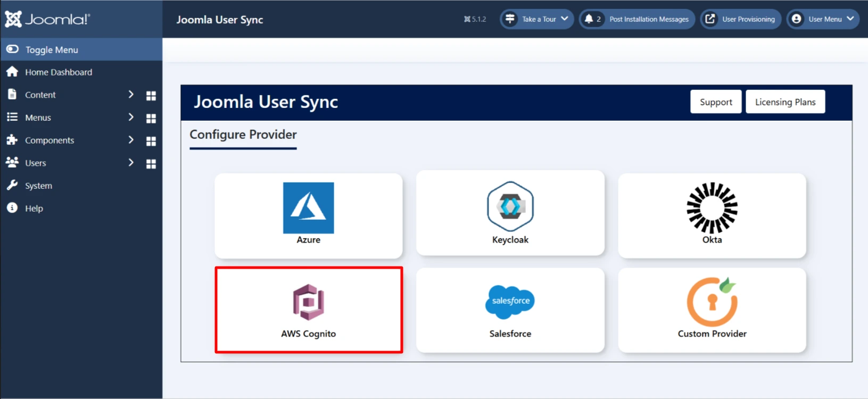Expand the Menus submenu chevron

click(x=131, y=117)
